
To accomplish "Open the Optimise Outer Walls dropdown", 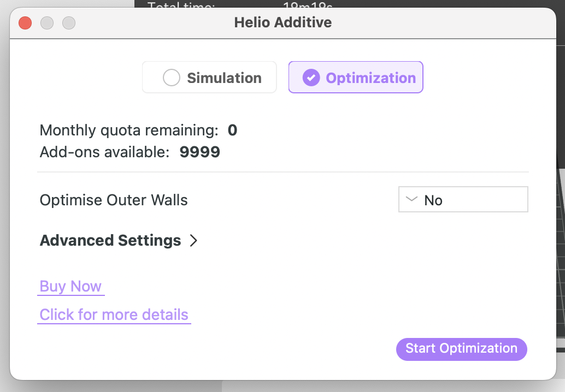I will coord(463,199).
